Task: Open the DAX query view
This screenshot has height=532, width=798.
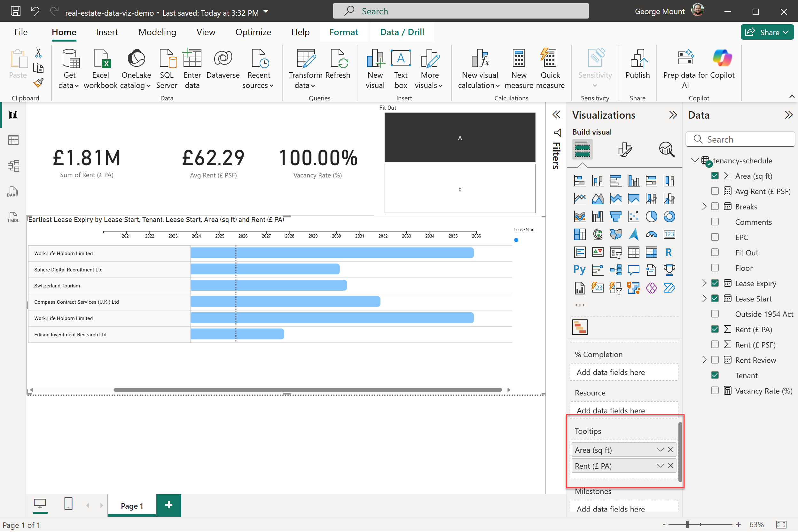Action: click(13, 192)
